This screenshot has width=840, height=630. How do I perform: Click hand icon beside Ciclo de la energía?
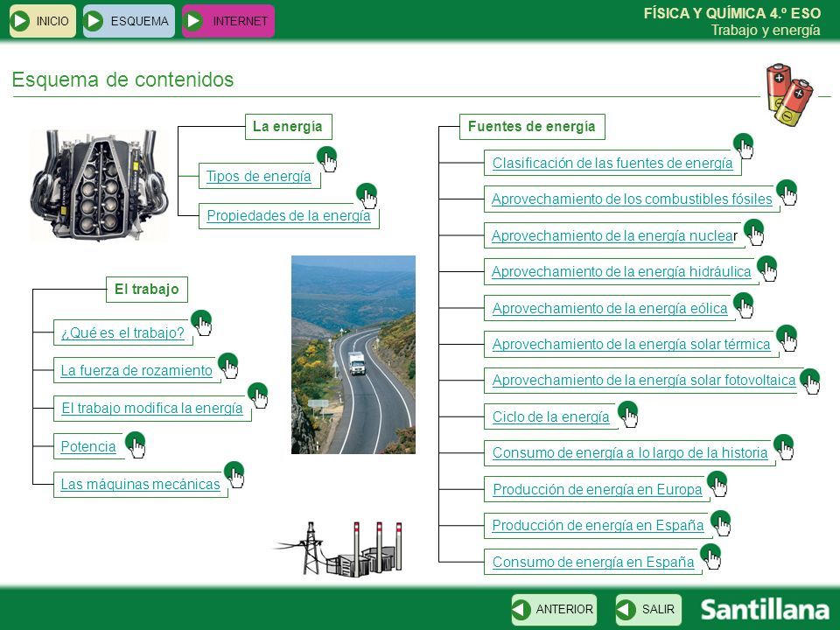[628, 414]
